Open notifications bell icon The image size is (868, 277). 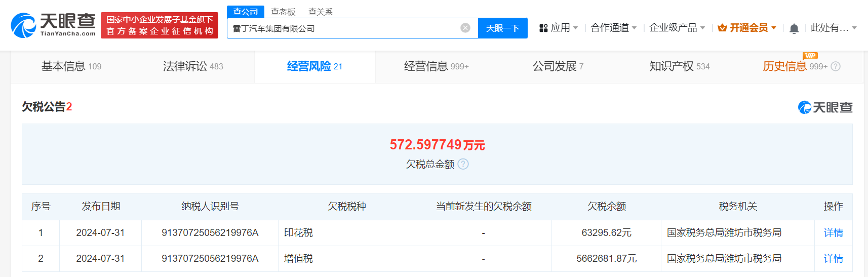(794, 28)
